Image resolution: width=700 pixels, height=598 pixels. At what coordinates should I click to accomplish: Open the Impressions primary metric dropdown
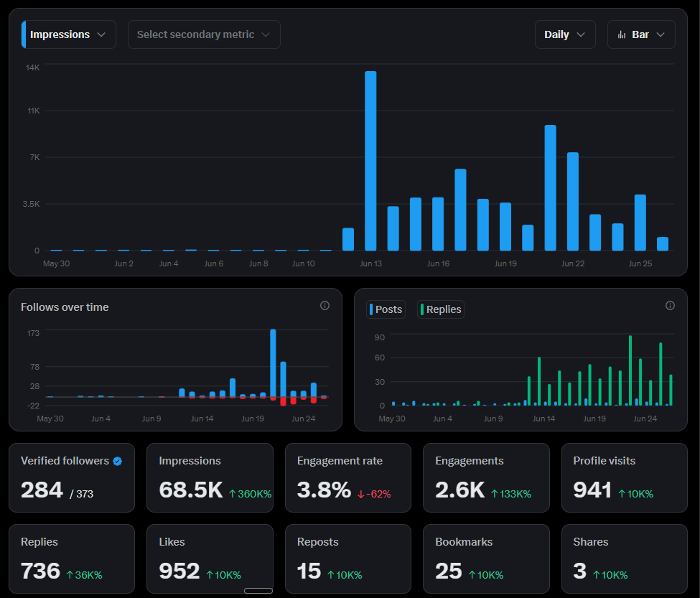(69, 34)
